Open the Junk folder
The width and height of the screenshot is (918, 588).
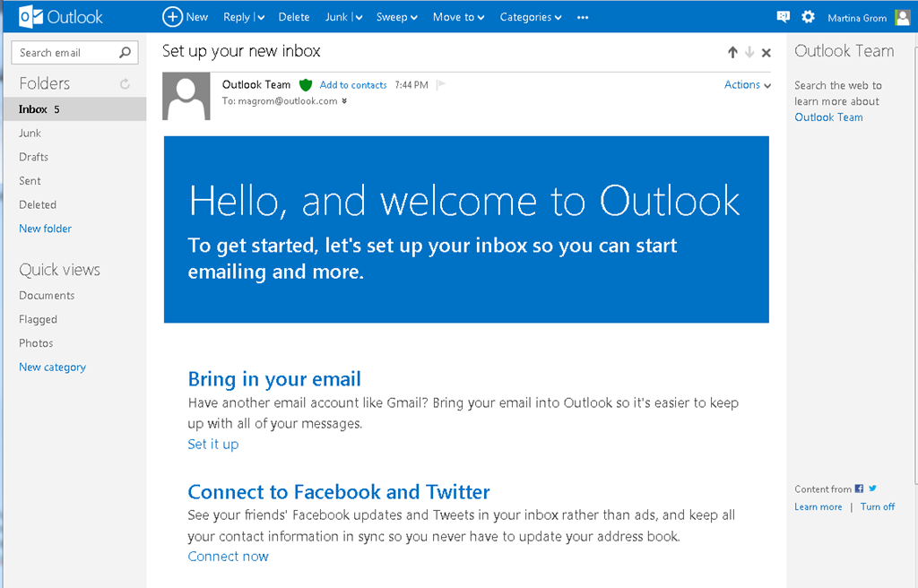[x=30, y=133]
